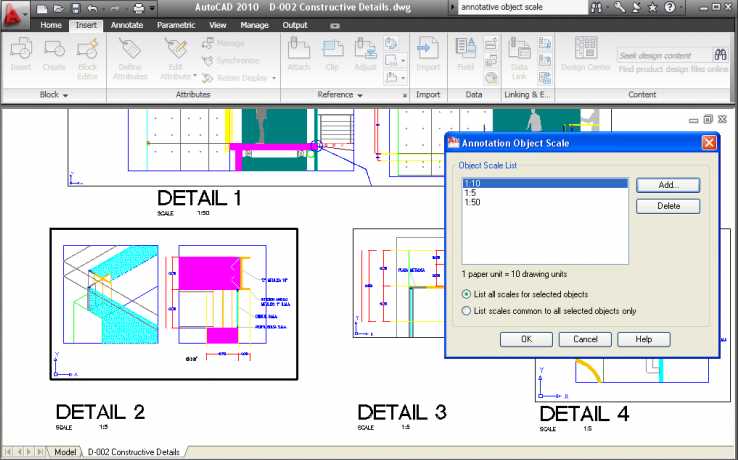Open the Annotate ribbon tab
Image resolution: width=738 pixels, height=460 pixels.
127,25
